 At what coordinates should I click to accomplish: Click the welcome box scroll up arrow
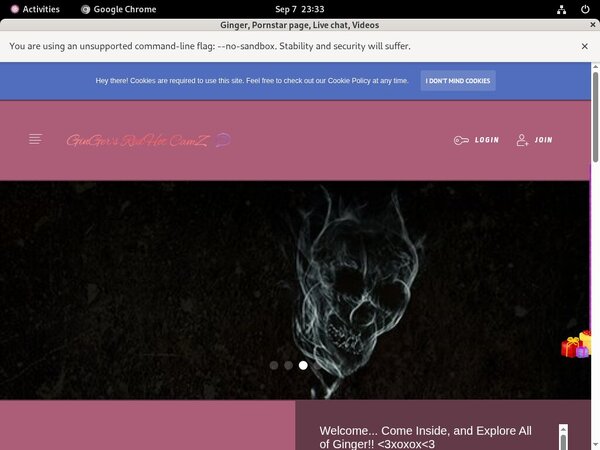tap(563, 429)
